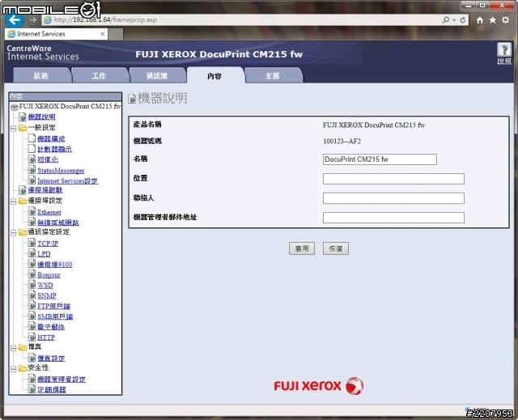Click the page icon beside the 機器說明 heading
Viewport: 518px width, 420px height.
[x=132, y=99]
